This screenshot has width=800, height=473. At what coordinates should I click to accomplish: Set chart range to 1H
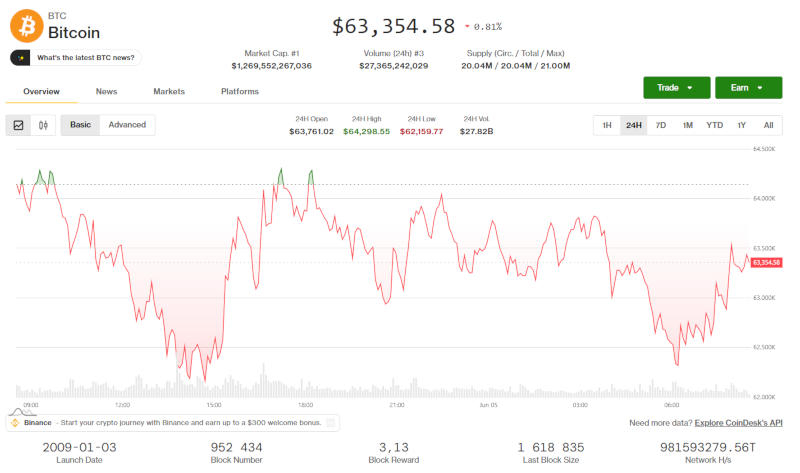(607, 126)
